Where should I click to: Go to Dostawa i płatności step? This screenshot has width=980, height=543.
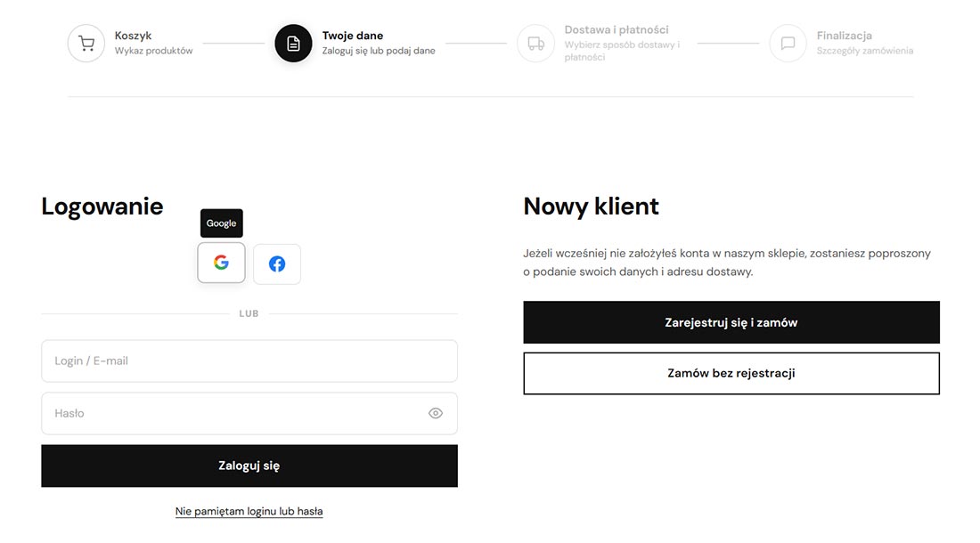[x=616, y=29]
